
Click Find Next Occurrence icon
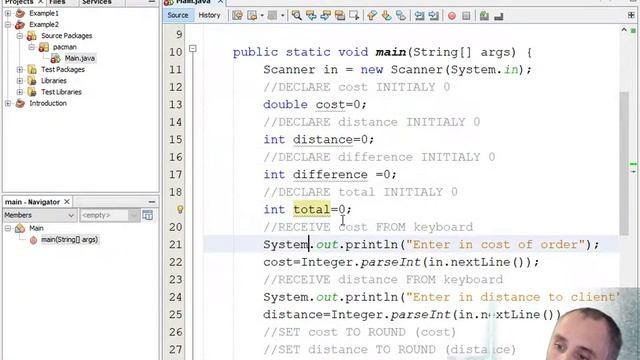326,16
